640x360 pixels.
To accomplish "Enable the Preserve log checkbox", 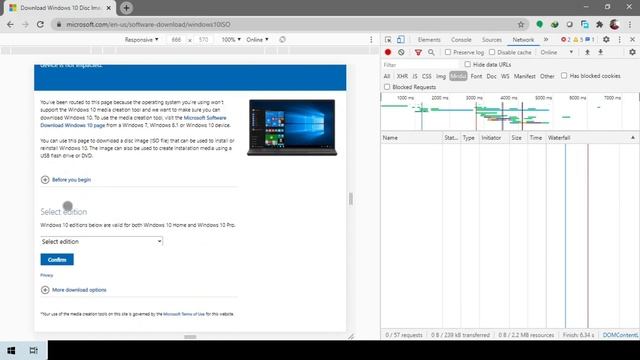I will coord(448,52).
